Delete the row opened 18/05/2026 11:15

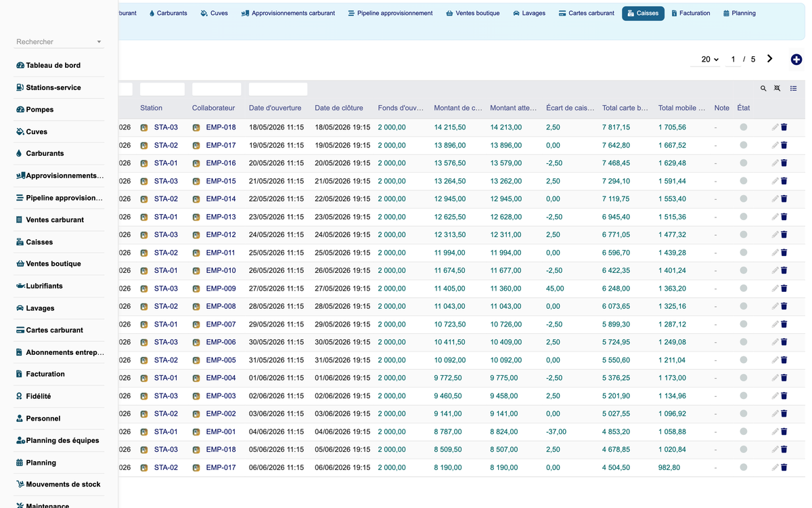pyautogui.click(x=784, y=127)
